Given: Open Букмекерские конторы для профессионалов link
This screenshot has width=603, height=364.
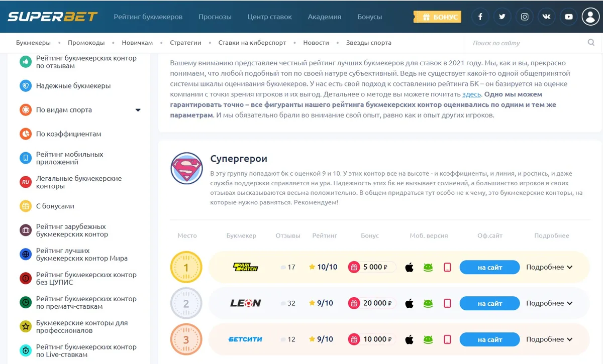Looking at the screenshot, I should 82,327.
